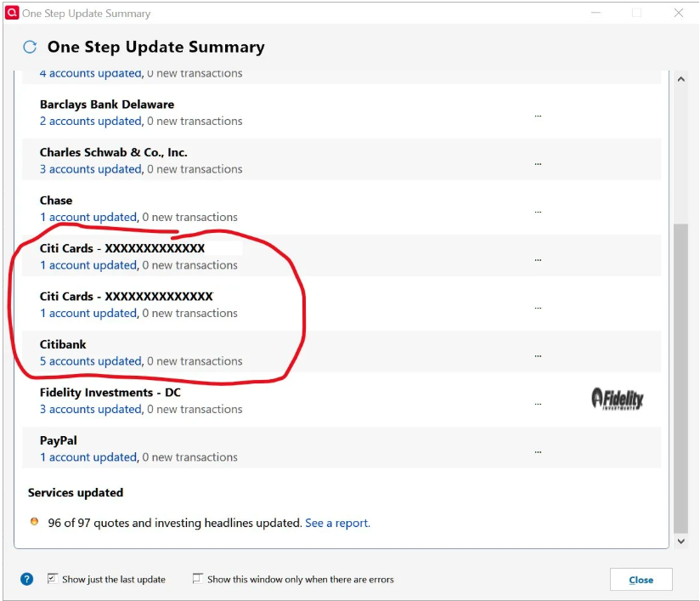Screen dimensions: 700x601
Task: Open the ellipsis menu for Barclays Bank Delaware
Action: [538, 116]
